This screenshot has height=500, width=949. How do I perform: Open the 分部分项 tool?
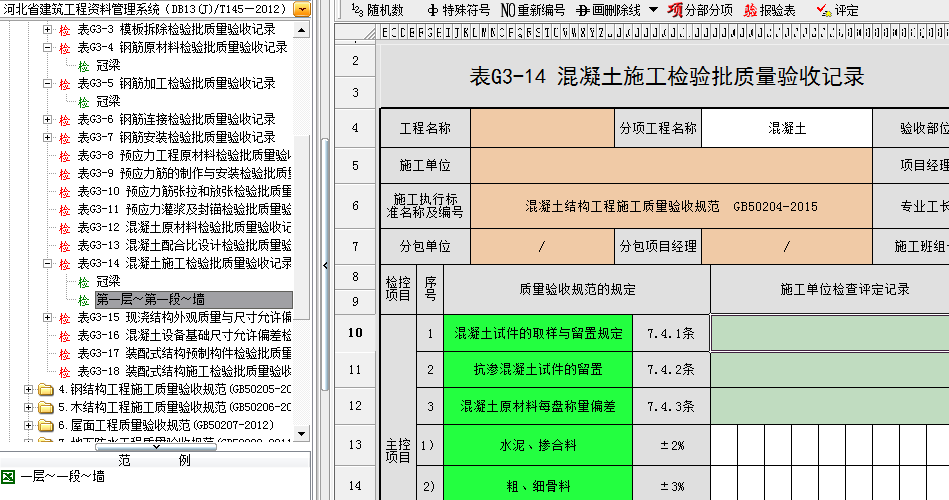[700, 10]
